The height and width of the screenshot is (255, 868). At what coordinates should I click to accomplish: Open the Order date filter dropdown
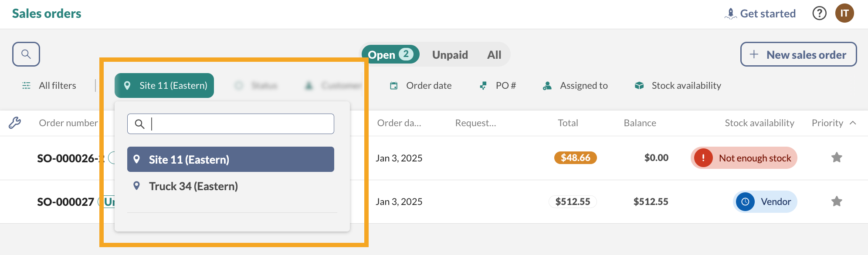click(x=421, y=86)
